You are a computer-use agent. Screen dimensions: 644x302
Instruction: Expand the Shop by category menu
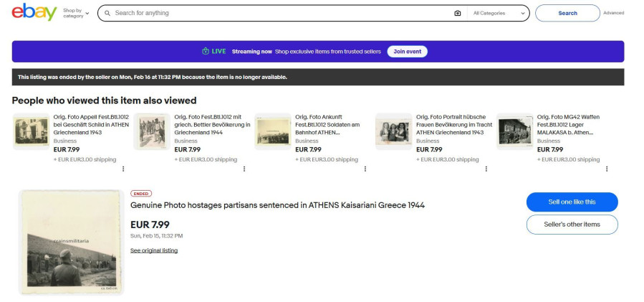point(76,13)
